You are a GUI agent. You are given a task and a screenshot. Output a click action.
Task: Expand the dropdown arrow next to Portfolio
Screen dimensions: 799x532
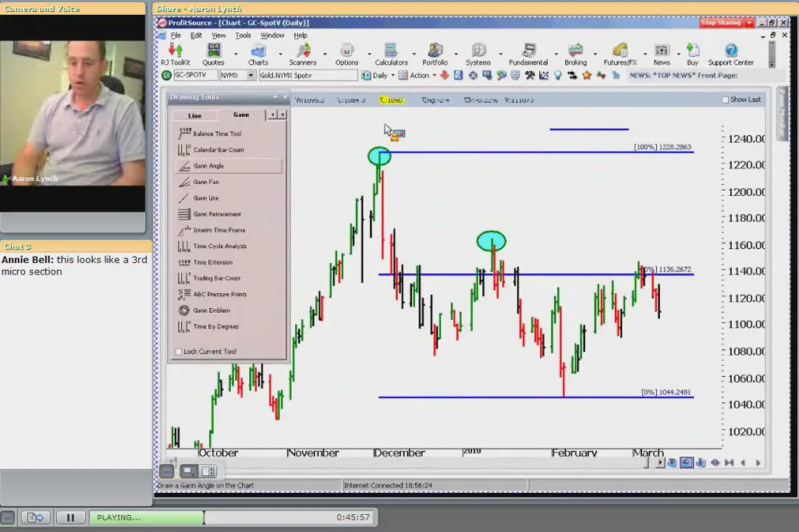click(456, 54)
